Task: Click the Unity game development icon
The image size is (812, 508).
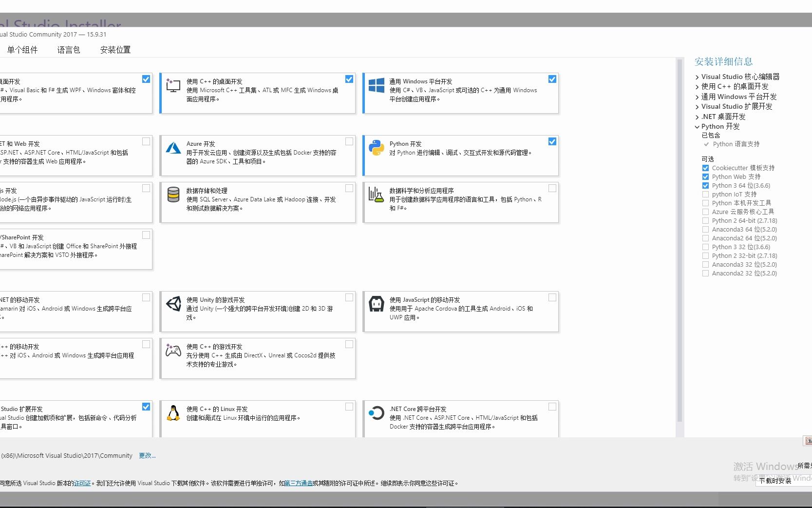Action: click(x=173, y=304)
